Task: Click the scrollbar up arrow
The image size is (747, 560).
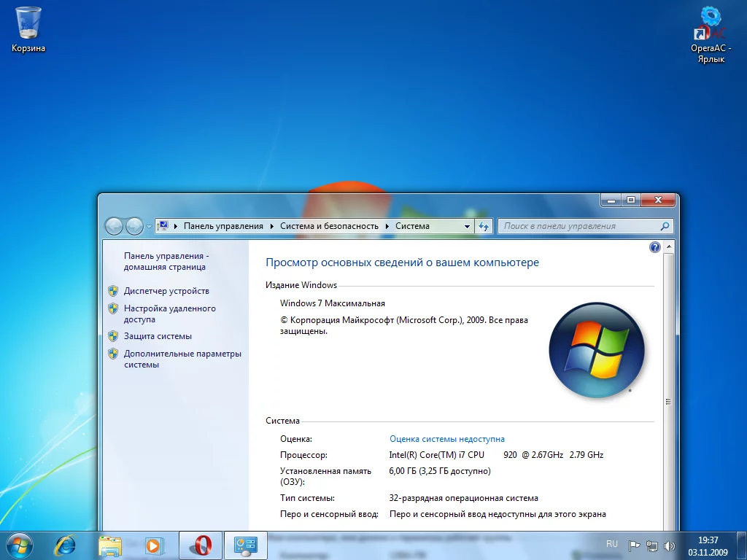Action: coord(669,246)
